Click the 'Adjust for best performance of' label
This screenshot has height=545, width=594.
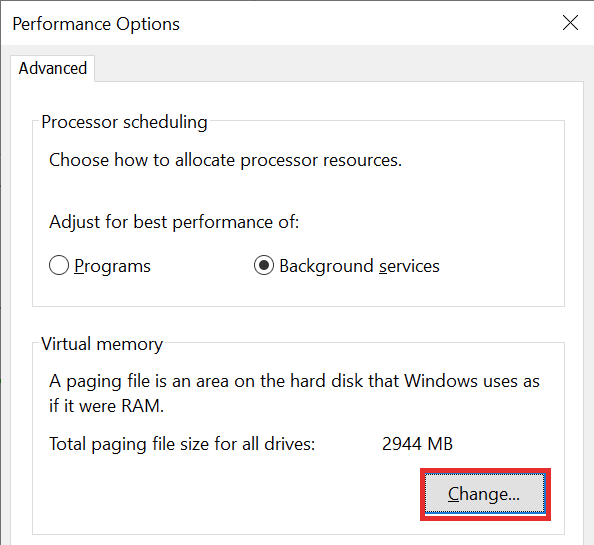[x=174, y=222]
